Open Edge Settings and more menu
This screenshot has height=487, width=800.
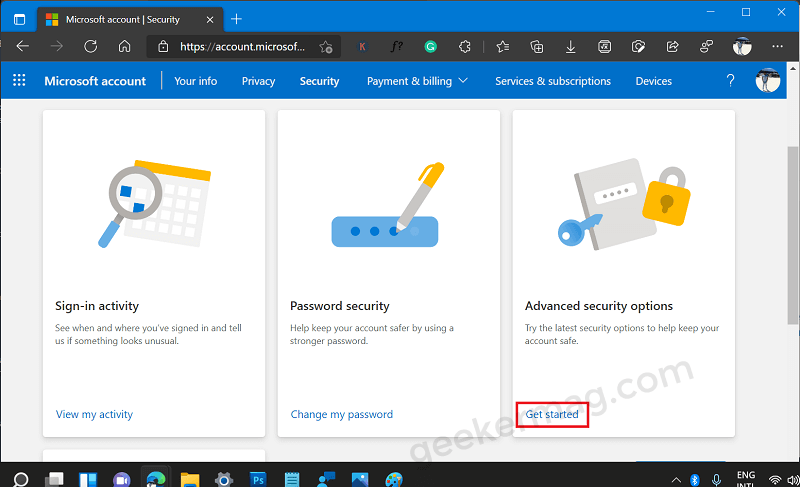pos(778,46)
